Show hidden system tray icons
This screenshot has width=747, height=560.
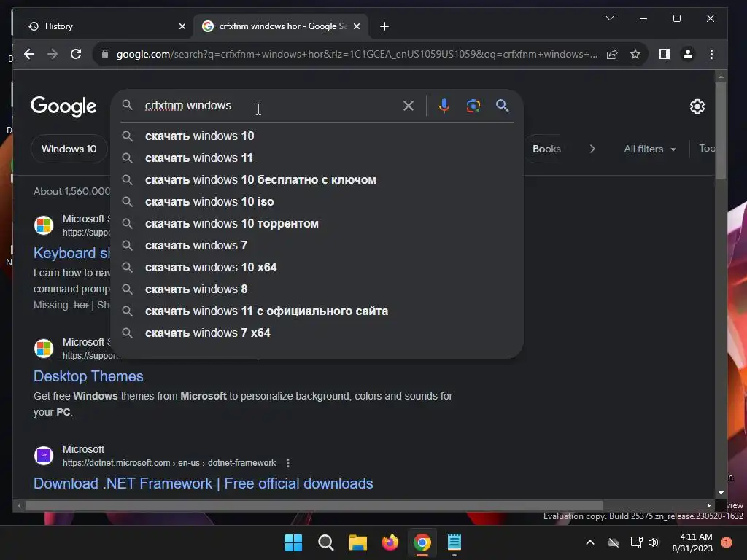589,542
